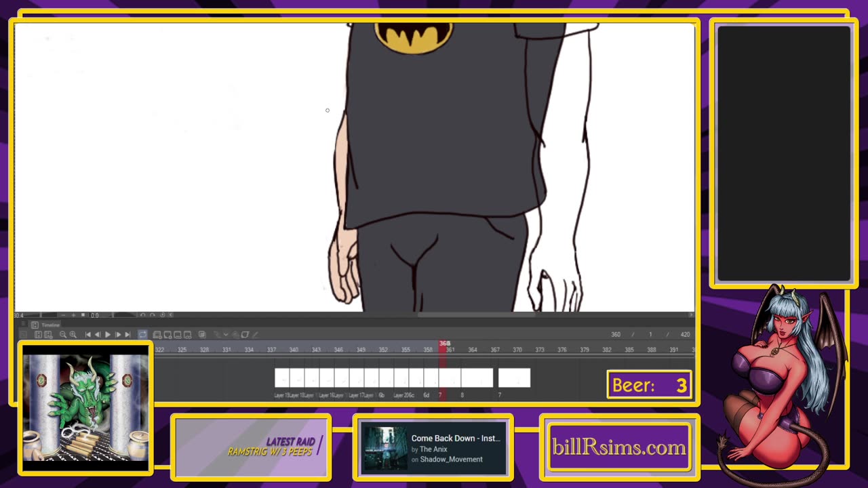Rotate the canvas left
Viewport: 868px width, 488px height.
pos(142,315)
